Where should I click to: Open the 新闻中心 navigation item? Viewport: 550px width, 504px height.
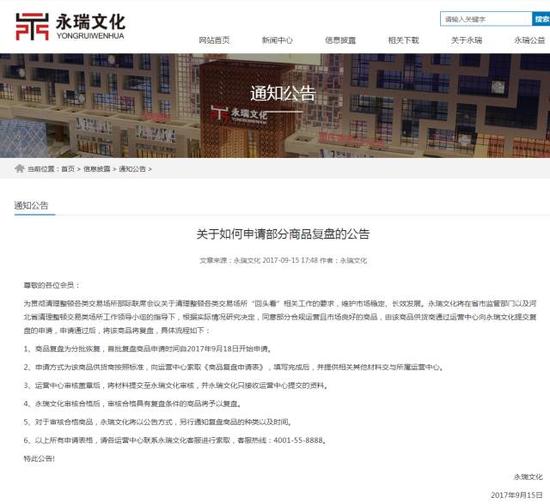point(277,40)
